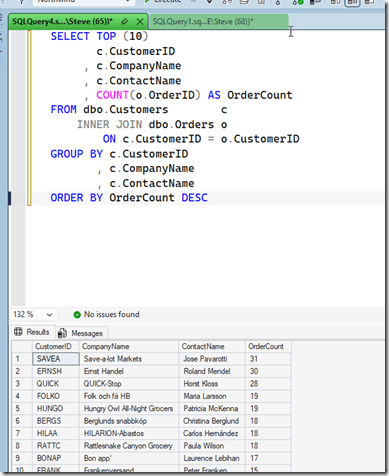Place cursor on the ORDER BY OrderCount DESC line
Image resolution: width=389 pixels, height=476 pixels.
(x=129, y=198)
